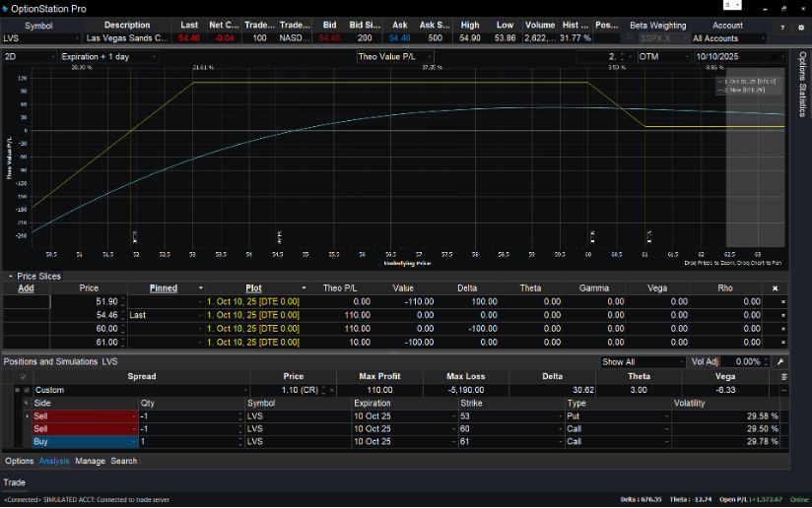Delete the 51.90 price slice row
This screenshot has height=508, width=812.
click(783, 301)
